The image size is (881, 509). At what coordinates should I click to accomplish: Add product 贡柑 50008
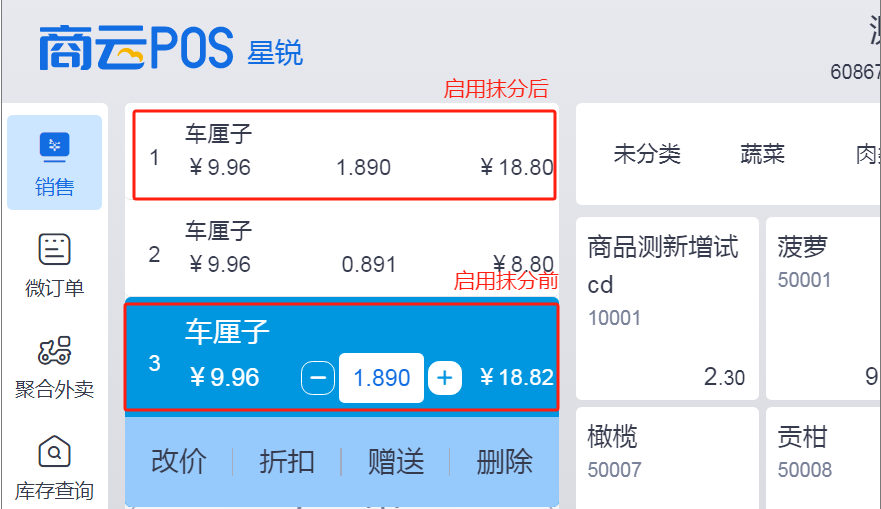(823, 458)
